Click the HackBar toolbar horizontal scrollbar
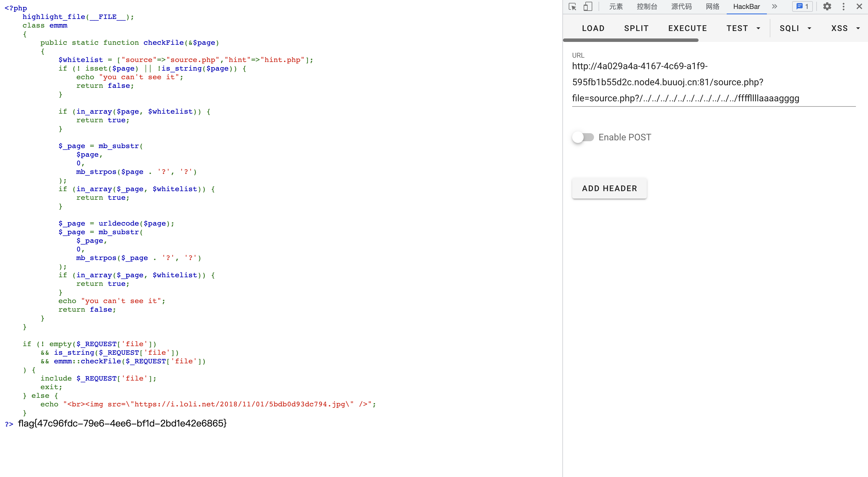This screenshot has height=477, width=868. [630, 40]
